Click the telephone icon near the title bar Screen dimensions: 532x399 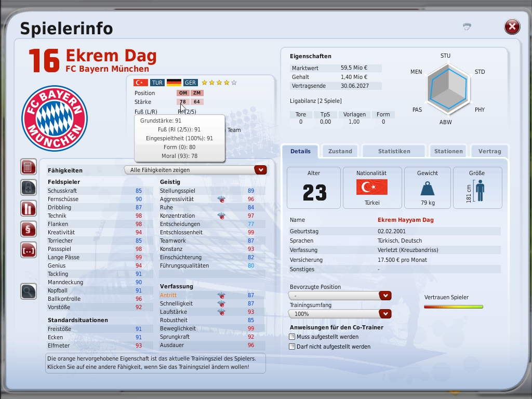tap(467, 26)
